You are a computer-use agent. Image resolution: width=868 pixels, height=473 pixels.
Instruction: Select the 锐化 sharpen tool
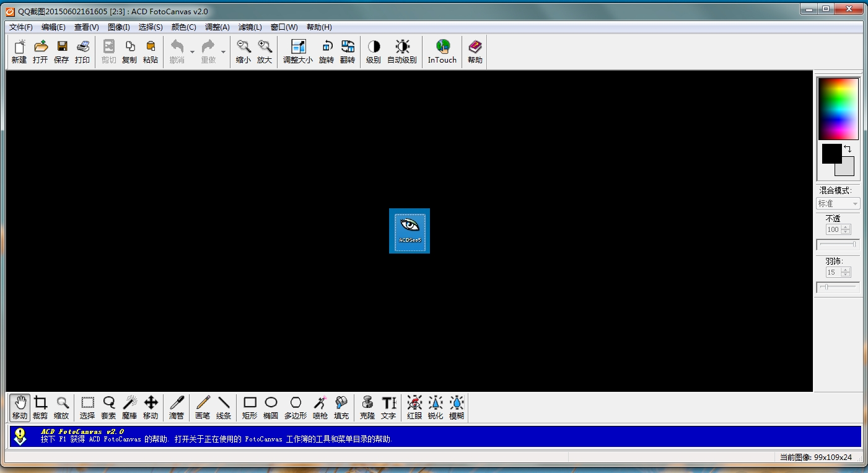pos(436,408)
